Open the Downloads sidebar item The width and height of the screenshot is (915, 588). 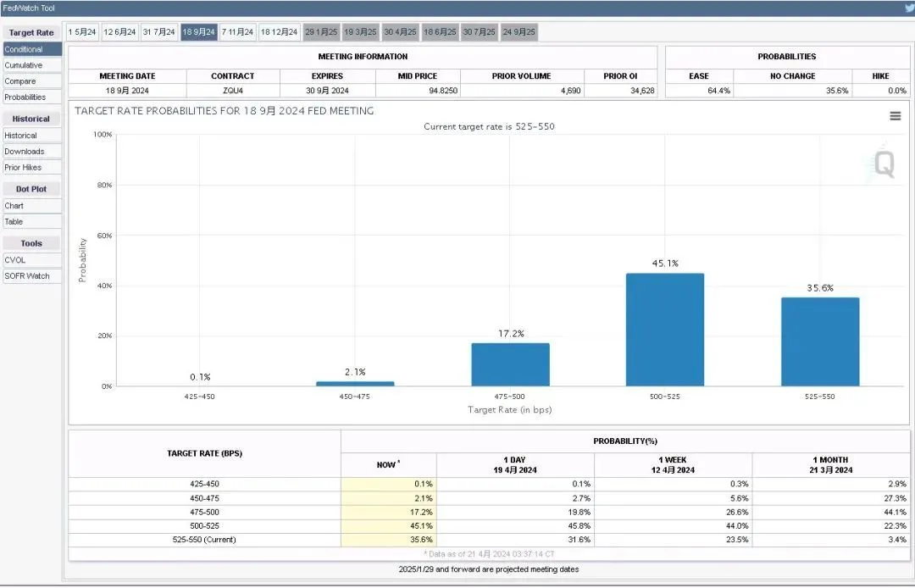click(32, 151)
